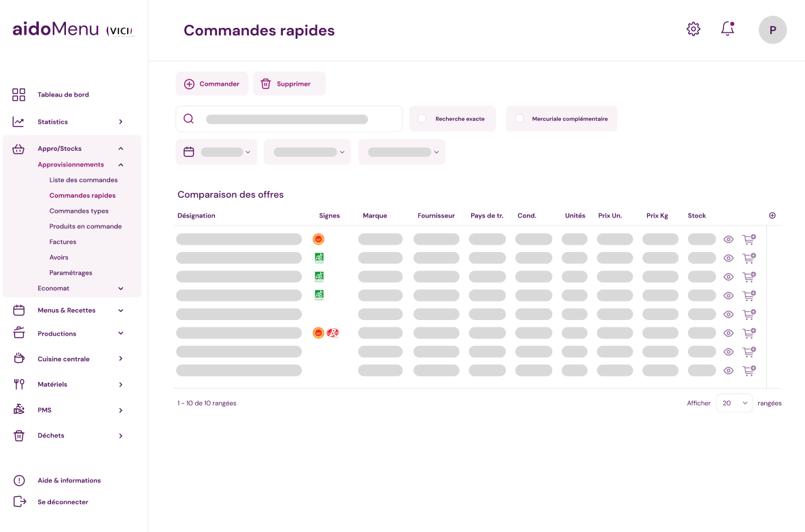Collapse the Appro/Stocks menu
The width and height of the screenshot is (805, 532).
pos(121,149)
